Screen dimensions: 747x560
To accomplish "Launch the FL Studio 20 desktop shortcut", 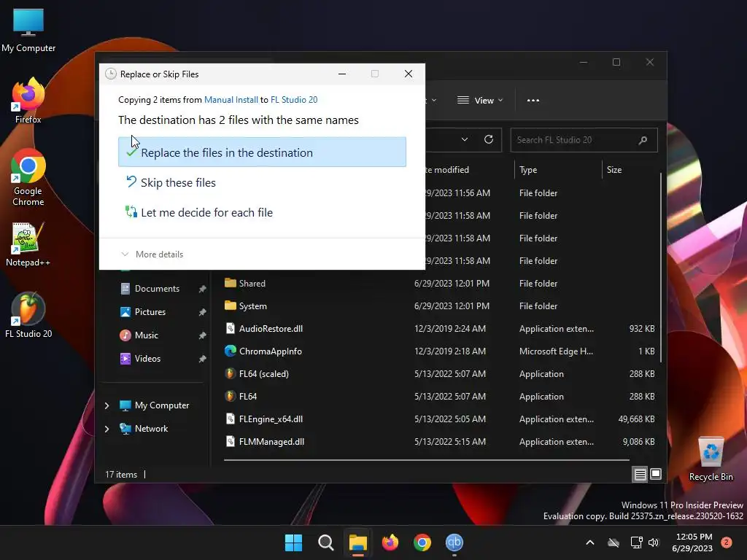I will tap(28, 315).
